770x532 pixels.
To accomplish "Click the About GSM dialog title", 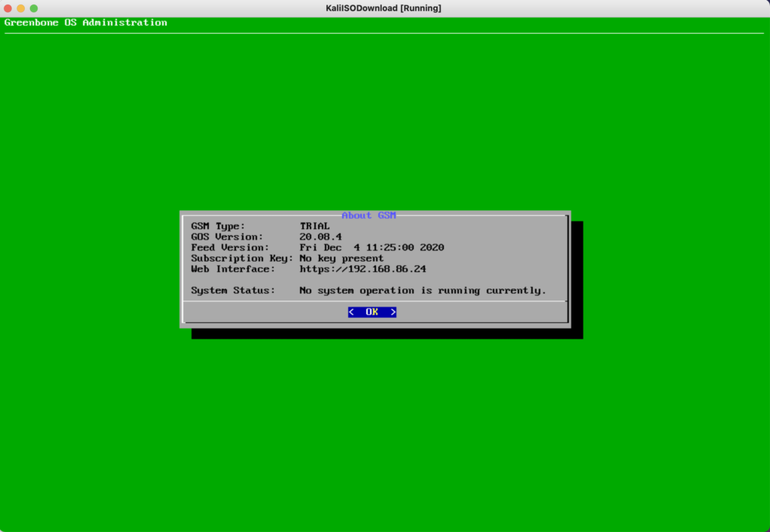I will coord(368,216).
